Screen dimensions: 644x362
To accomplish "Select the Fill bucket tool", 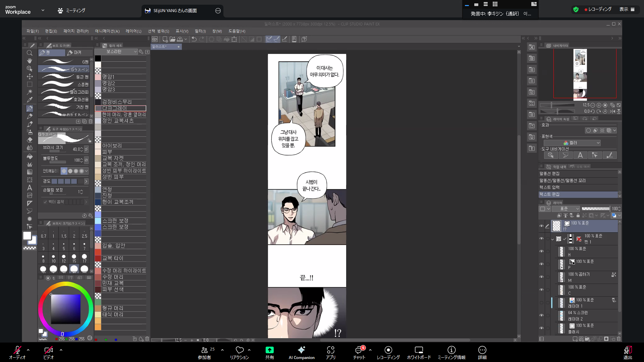I will tap(30, 157).
